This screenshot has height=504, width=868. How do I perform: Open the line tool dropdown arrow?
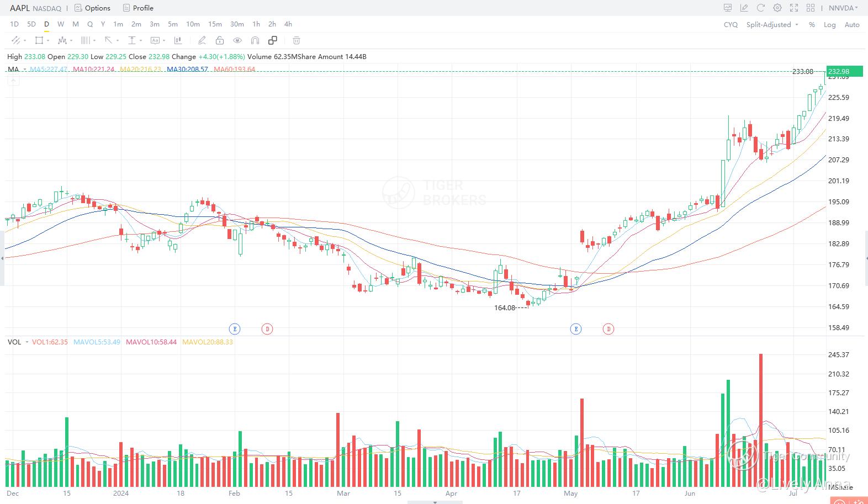pos(25,41)
